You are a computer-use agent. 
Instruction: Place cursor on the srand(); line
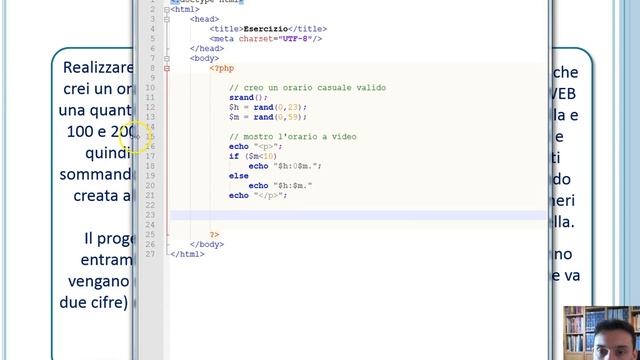tap(248, 98)
